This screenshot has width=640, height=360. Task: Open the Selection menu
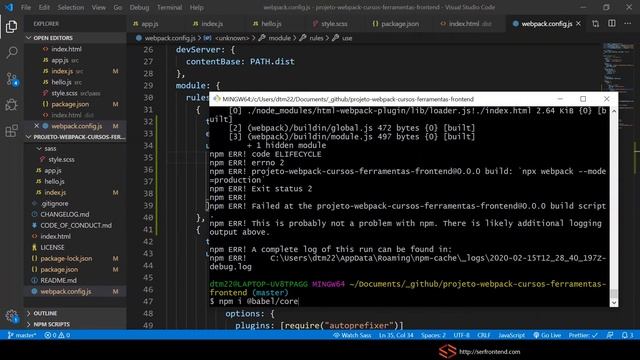point(71,7)
